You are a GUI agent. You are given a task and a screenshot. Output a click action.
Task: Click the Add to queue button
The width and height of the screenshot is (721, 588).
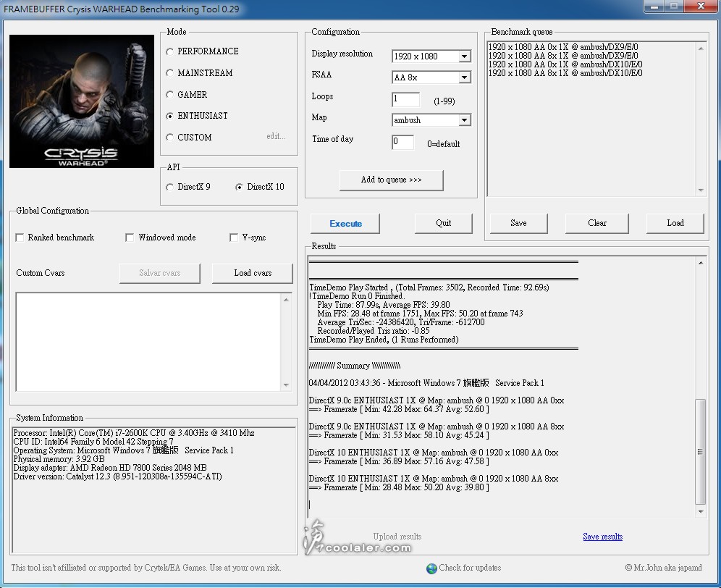[x=392, y=180]
